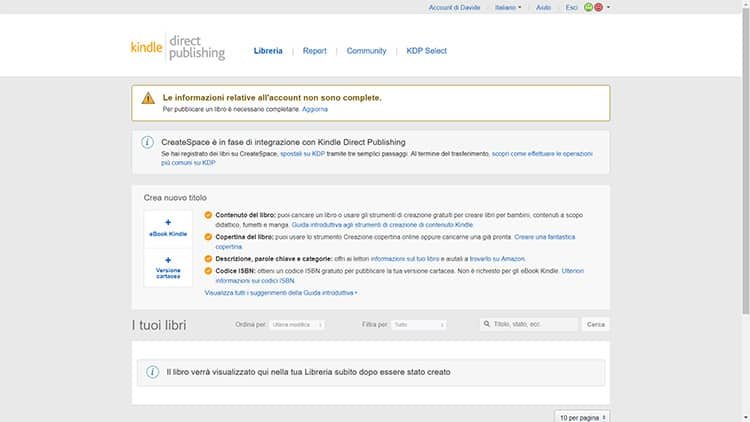The height and width of the screenshot is (422, 750).
Task: Click the CreateSpace info icon
Action: pos(147,142)
